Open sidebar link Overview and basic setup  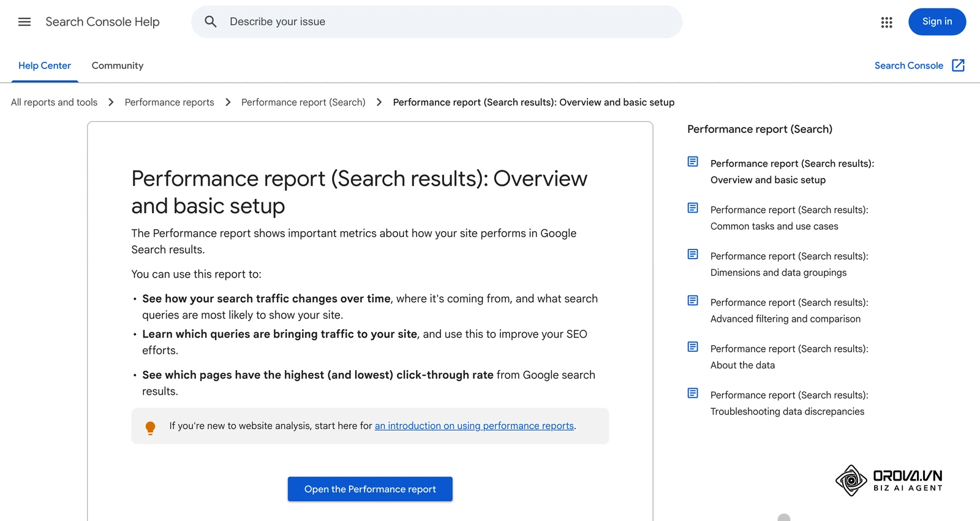click(x=792, y=172)
